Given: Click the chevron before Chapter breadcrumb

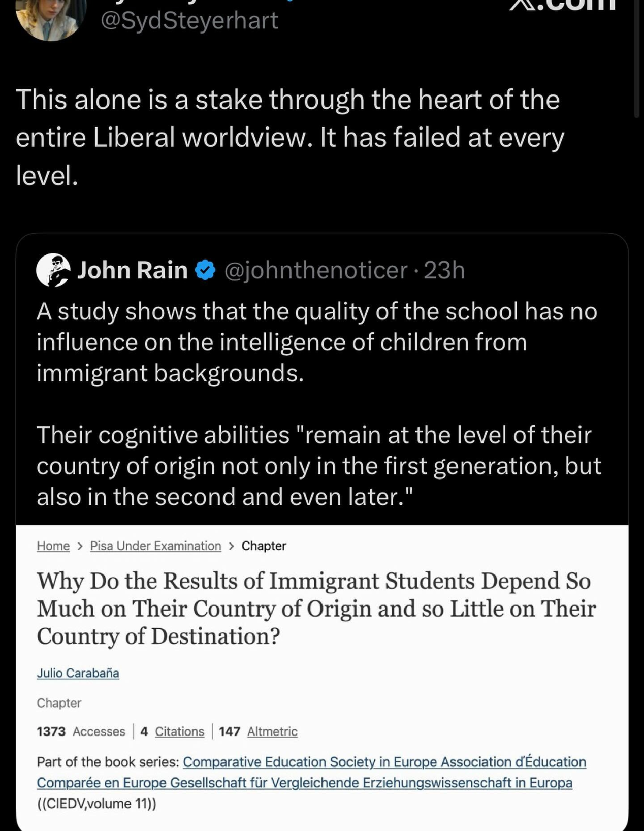Looking at the screenshot, I should click(231, 546).
